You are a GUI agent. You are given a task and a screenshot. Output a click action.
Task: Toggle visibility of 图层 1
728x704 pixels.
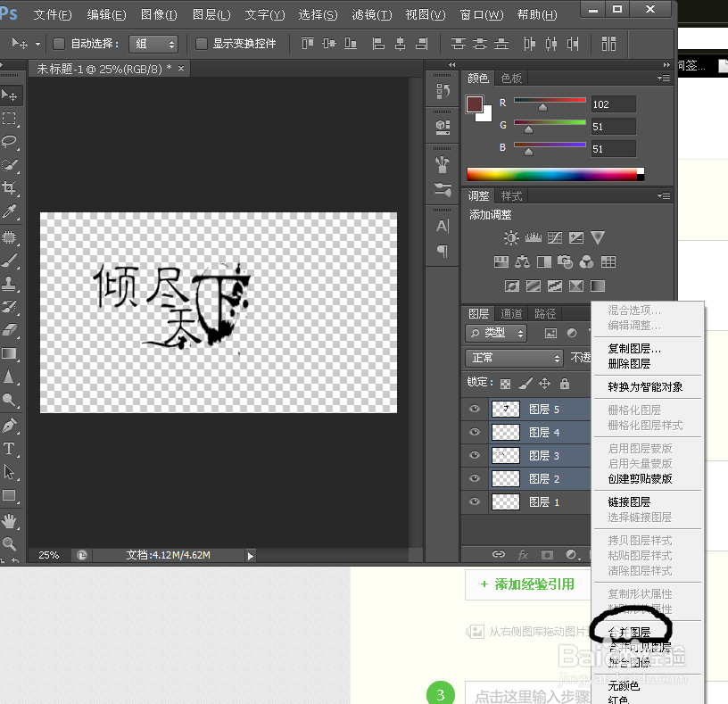[475, 502]
